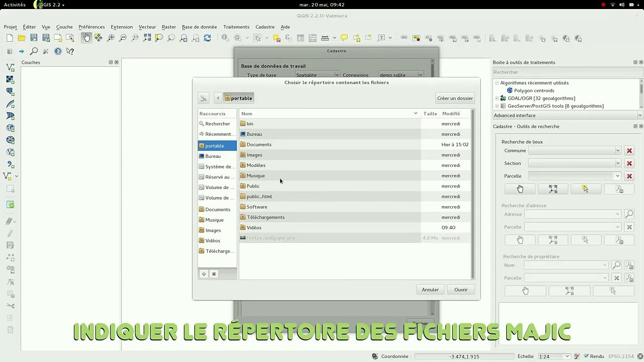Open the Traitements menu

click(236, 27)
